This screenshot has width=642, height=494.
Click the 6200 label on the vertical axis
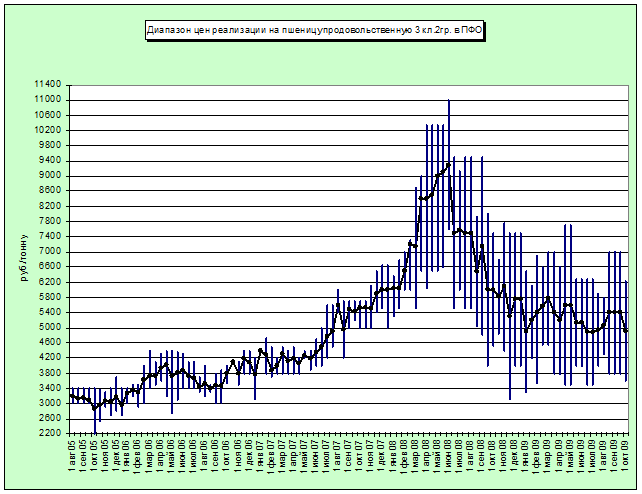pos(50,282)
